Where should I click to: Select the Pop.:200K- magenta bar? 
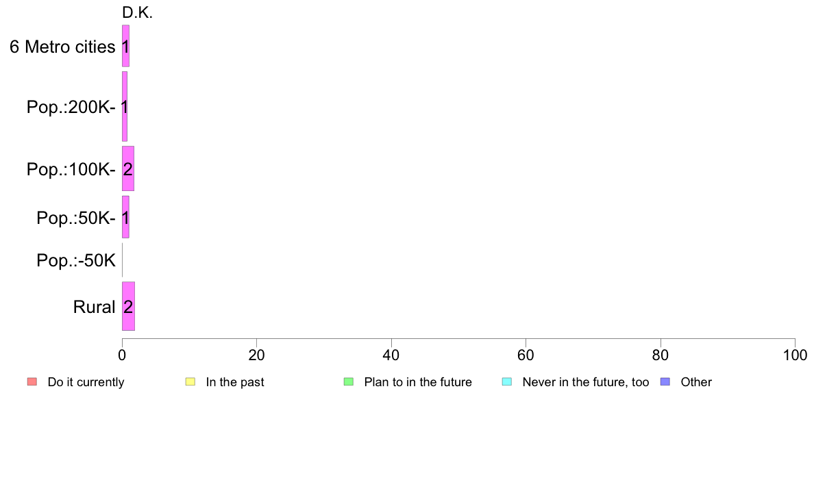coord(125,106)
